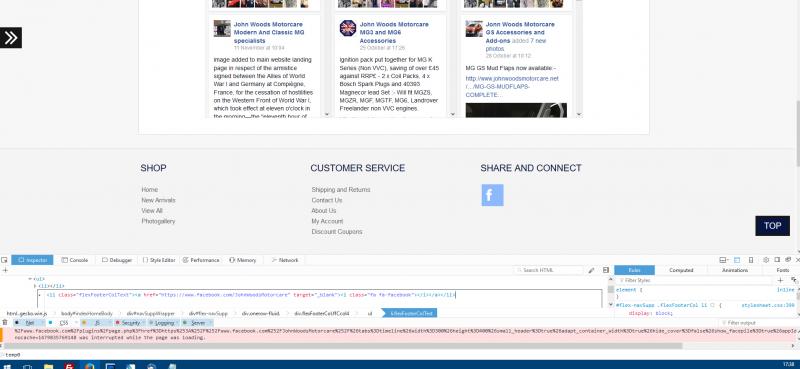Open Windows Start menu
Screen dimensions: 800x369
tap(7, 365)
